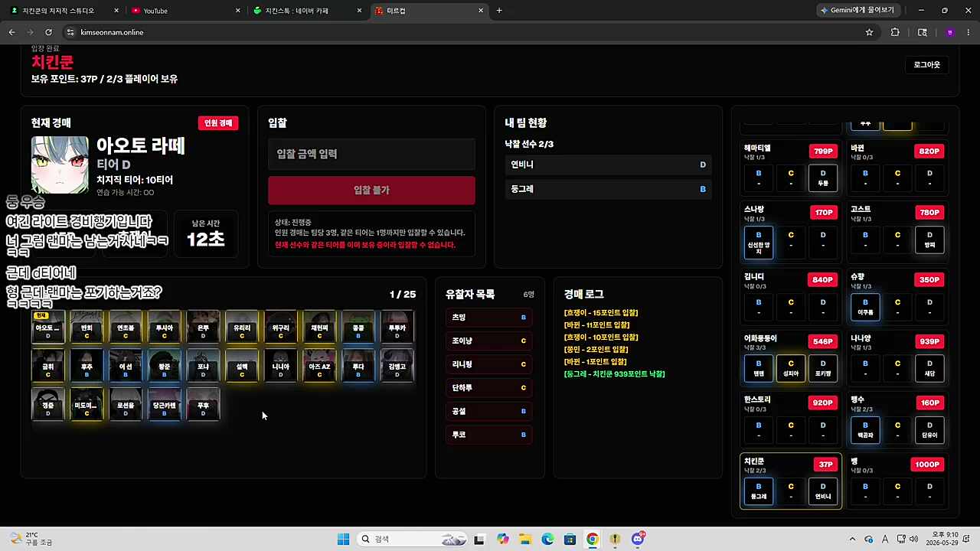This screenshot has height=551, width=980.
Task: Open Windows Start menu
Action: click(343, 540)
